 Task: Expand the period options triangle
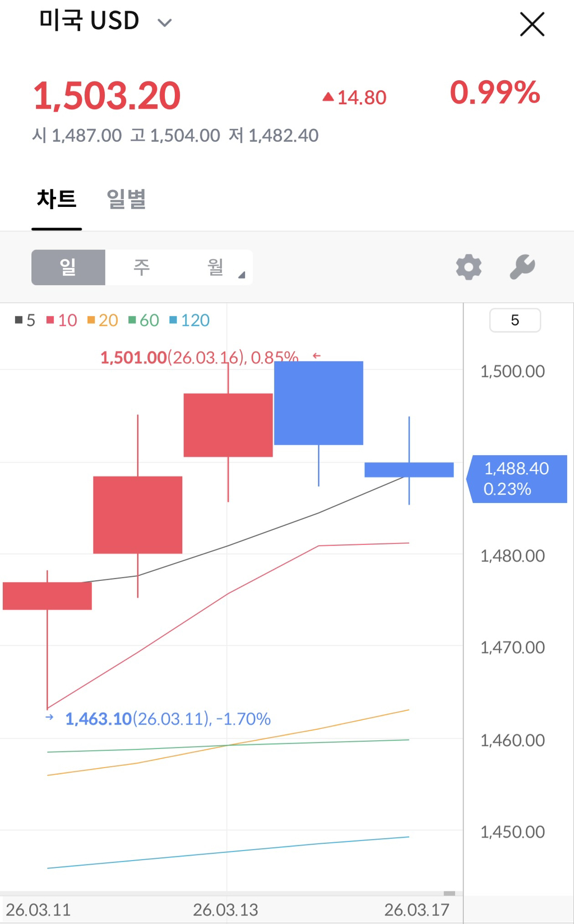click(x=242, y=275)
